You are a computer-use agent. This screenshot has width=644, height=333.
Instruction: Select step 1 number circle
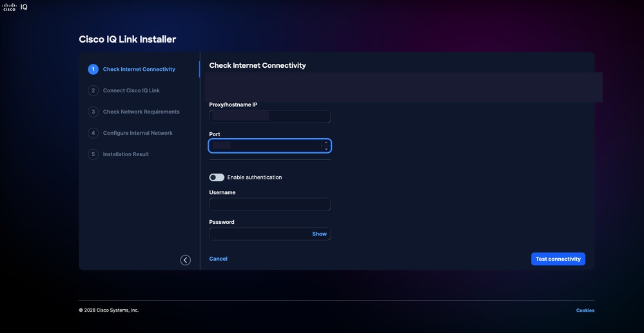(93, 69)
